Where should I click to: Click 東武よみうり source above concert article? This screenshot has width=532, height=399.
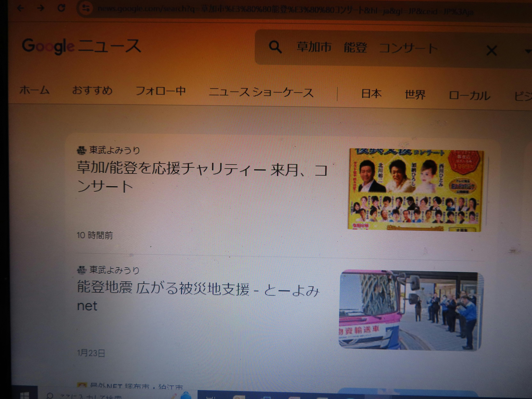[115, 150]
